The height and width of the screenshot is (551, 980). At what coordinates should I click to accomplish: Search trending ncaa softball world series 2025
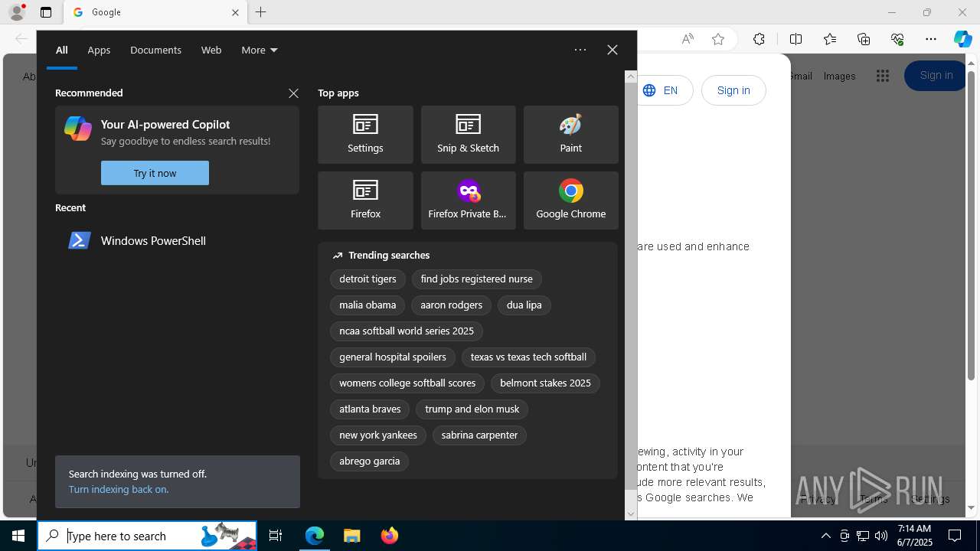click(407, 331)
